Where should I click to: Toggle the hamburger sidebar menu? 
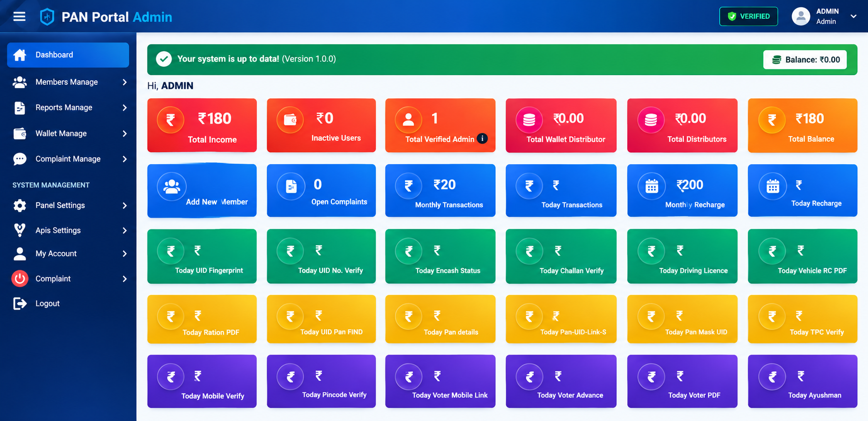(x=19, y=17)
